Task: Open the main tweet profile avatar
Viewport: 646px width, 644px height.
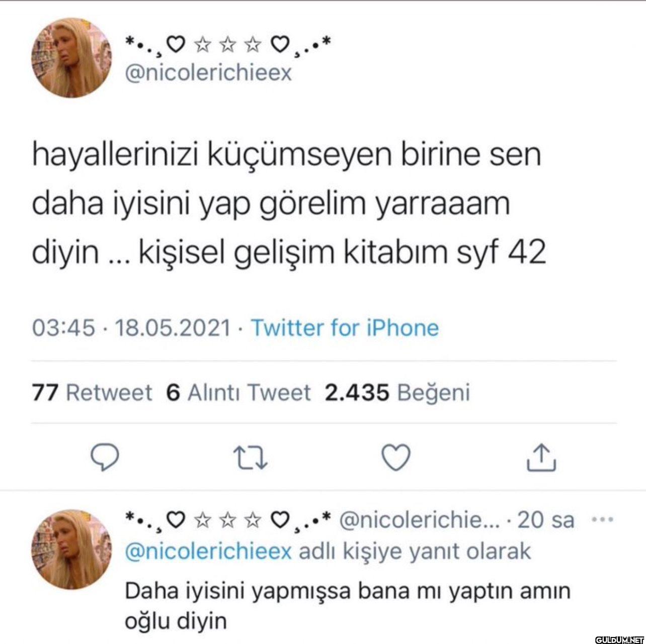Action: (x=72, y=58)
